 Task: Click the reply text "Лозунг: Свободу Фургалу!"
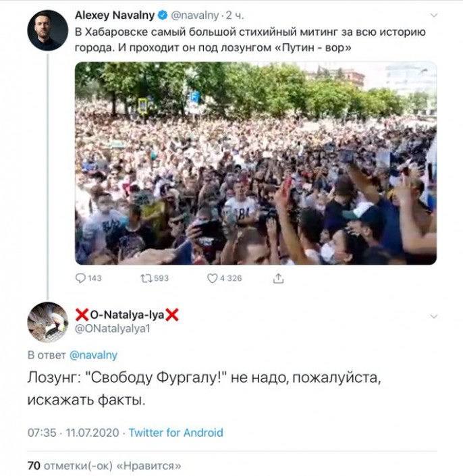(202, 389)
